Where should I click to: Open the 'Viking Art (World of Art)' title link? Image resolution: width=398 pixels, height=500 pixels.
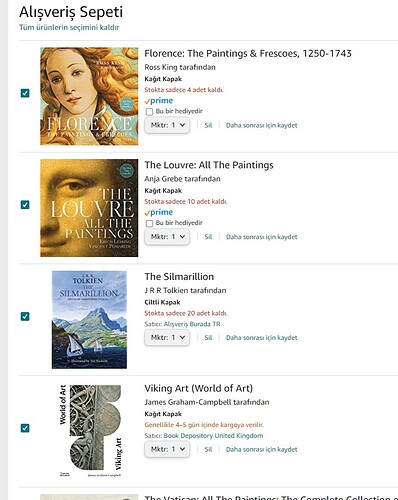(199, 388)
